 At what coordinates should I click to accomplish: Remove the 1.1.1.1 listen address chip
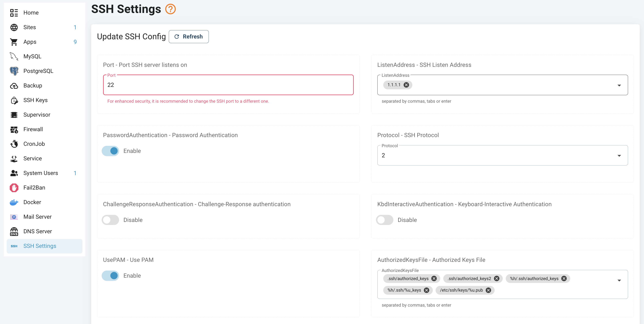406,85
